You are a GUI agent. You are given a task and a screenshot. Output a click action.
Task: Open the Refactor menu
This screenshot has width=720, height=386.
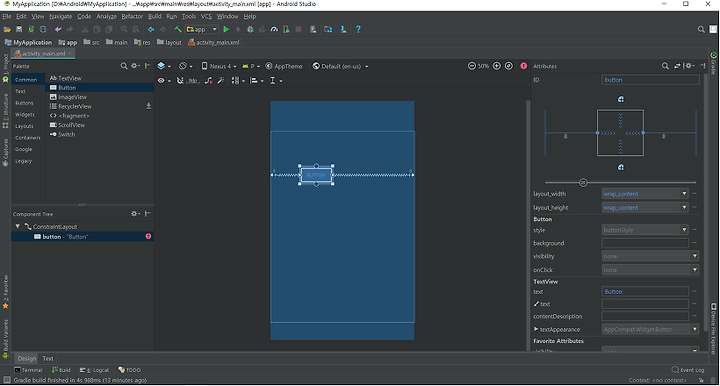pyautogui.click(x=132, y=17)
